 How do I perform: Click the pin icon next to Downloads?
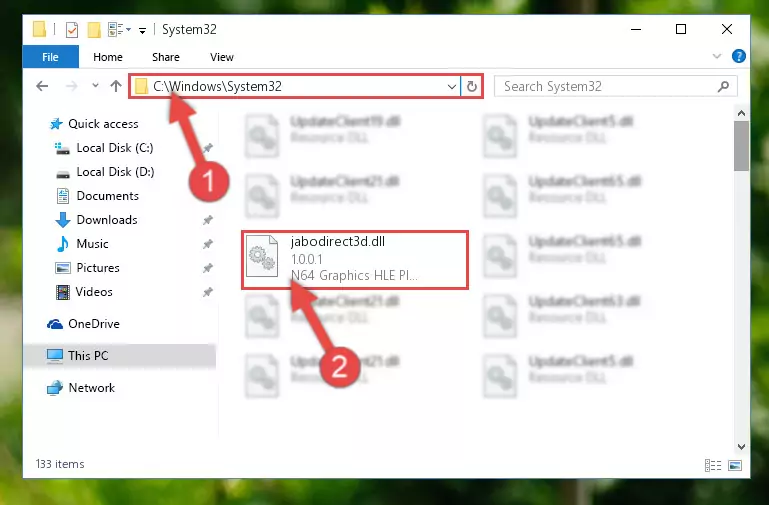point(208,220)
